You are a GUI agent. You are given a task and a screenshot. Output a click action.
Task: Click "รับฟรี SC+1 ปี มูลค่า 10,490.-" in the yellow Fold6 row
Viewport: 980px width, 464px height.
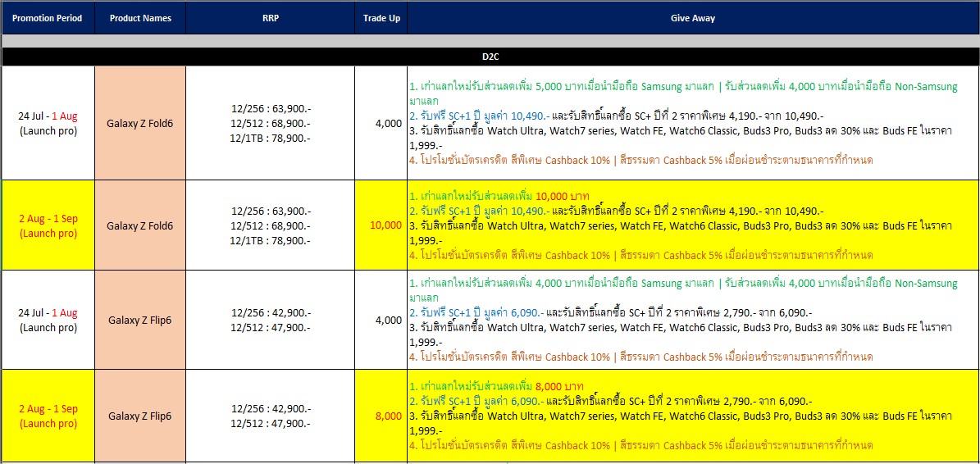click(x=480, y=211)
